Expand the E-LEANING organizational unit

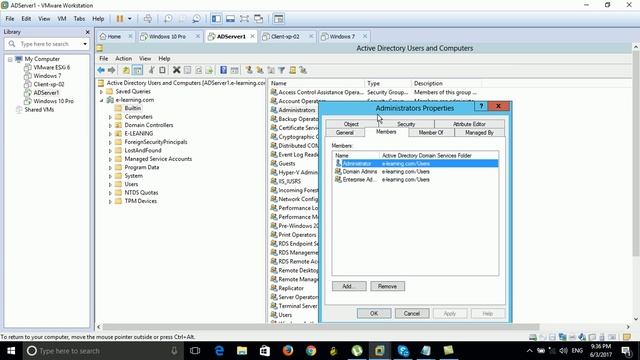pos(110,134)
